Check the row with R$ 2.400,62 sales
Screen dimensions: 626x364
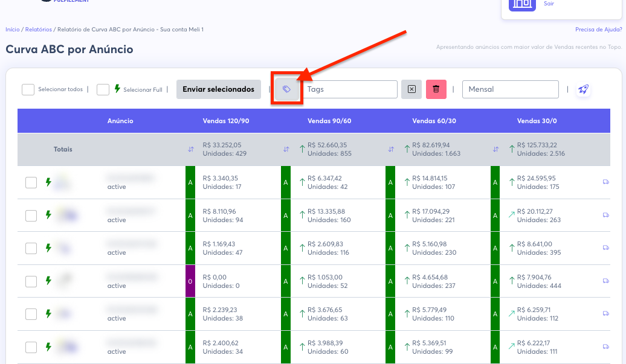(x=31, y=347)
